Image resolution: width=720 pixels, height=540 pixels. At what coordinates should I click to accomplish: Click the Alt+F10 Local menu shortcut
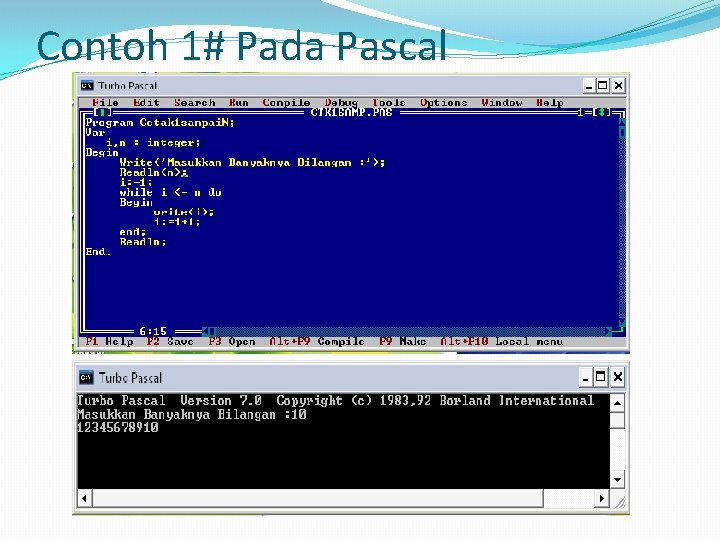pyautogui.click(x=501, y=342)
